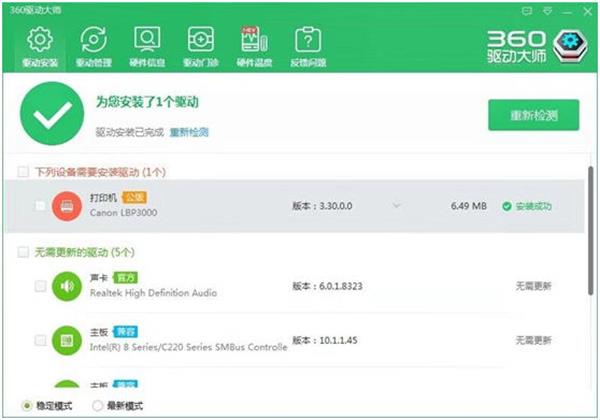Click the 版本：10.1.1.45 text
Screen dimensions: 600x420
click(x=324, y=340)
